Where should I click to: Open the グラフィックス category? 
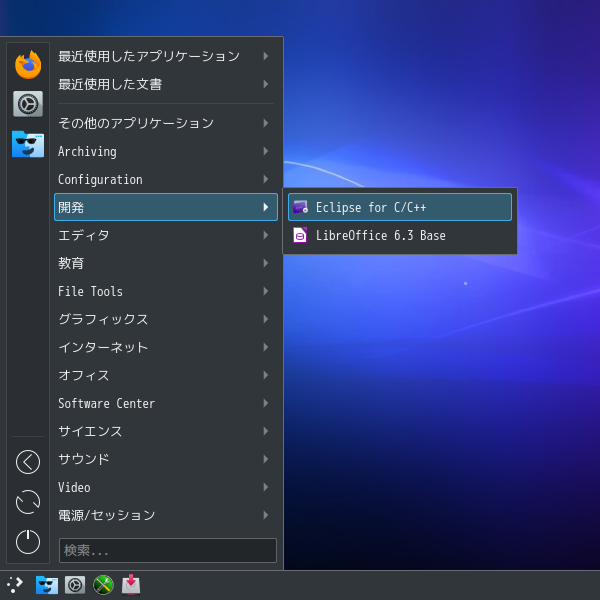tap(166, 319)
